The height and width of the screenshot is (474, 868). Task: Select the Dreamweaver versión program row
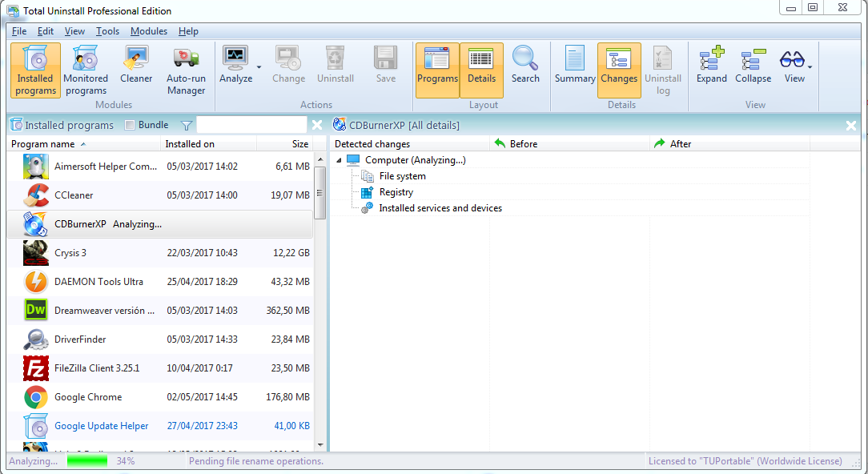coord(160,310)
